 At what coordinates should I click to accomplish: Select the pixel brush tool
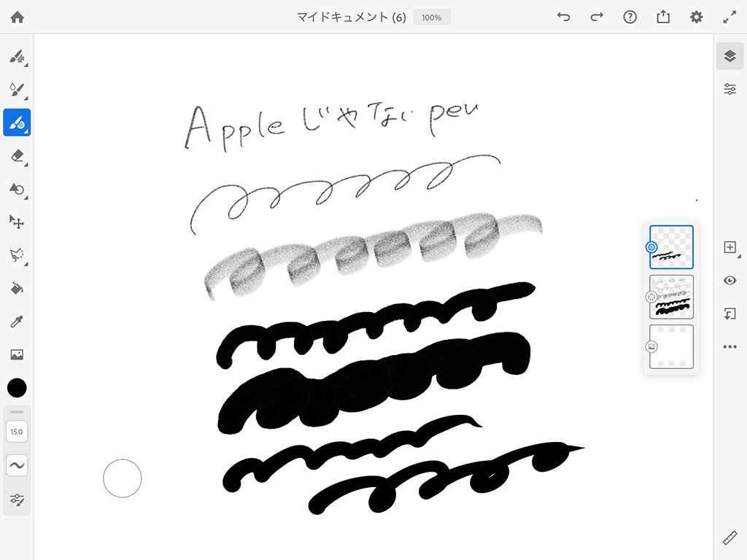click(x=18, y=57)
